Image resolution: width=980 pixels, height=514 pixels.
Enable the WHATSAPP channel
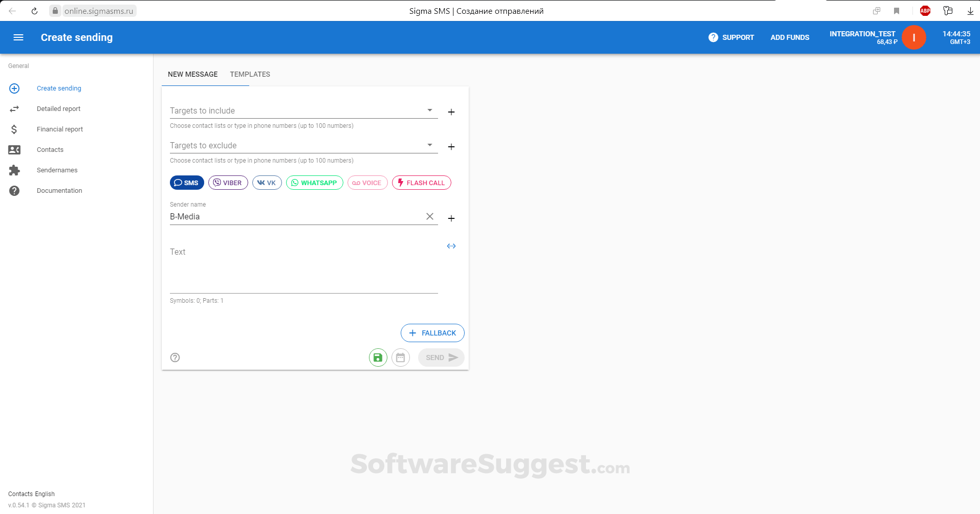(314, 183)
